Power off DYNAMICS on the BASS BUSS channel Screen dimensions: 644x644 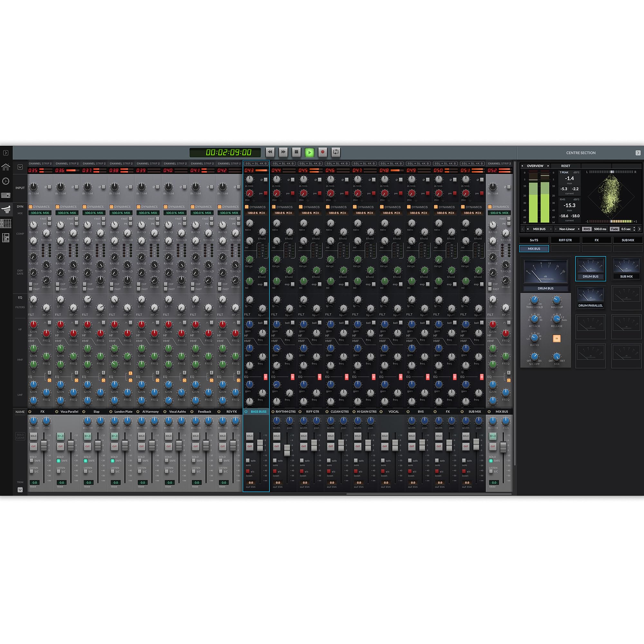click(246, 207)
